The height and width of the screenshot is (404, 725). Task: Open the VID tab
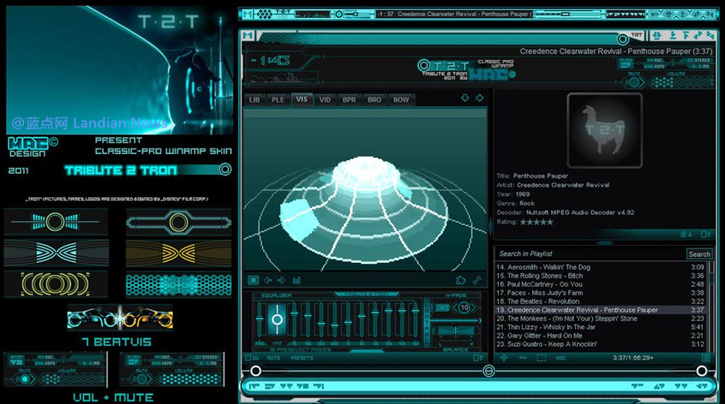(325, 100)
